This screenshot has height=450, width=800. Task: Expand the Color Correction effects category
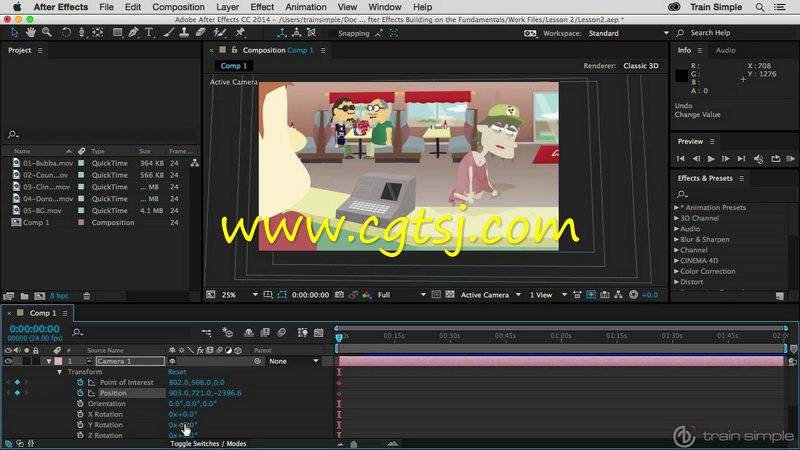tap(677, 271)
